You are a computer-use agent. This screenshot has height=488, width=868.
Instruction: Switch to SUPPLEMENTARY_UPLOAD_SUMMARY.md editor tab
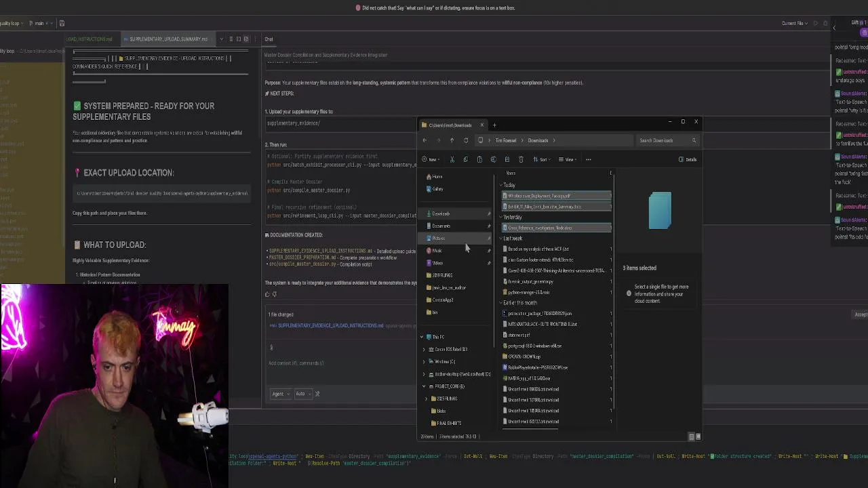[168, 39]
